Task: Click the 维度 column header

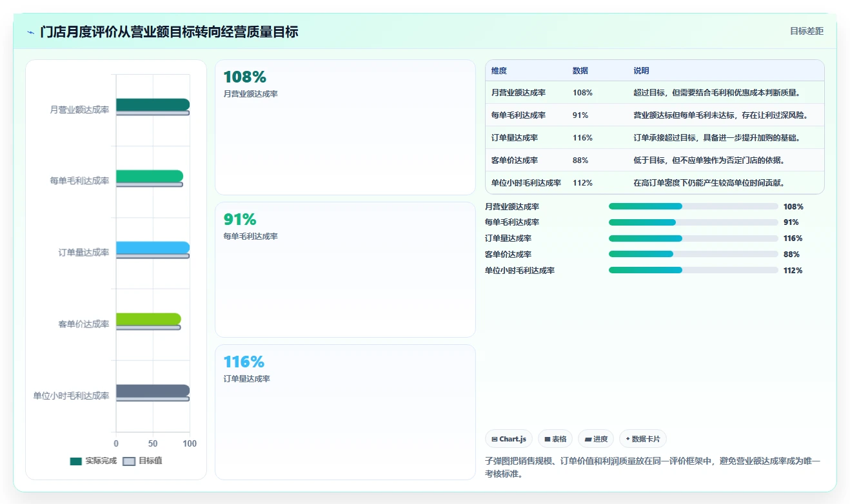Action: [x=499, y=71]
